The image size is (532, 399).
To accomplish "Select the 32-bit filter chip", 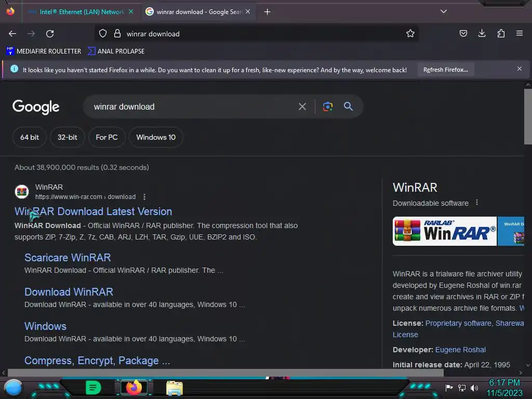I will [67, 137].
